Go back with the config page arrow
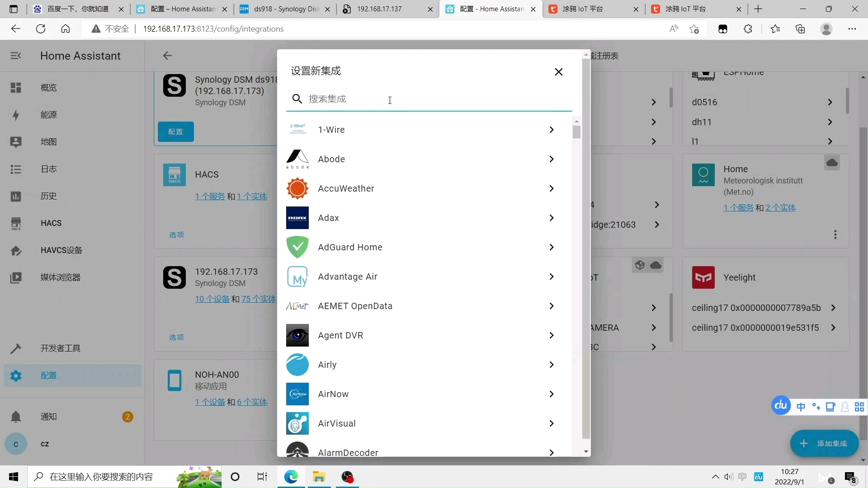 tap(167, 56)
